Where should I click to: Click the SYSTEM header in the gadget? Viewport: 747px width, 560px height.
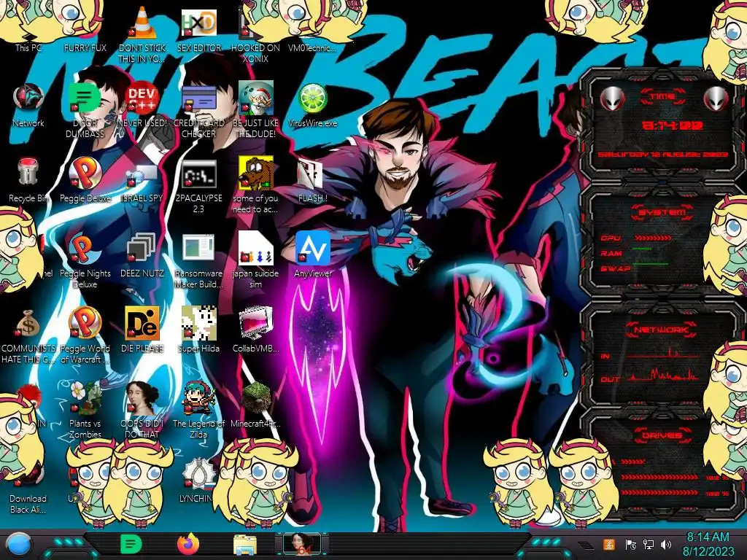[662, 212]
